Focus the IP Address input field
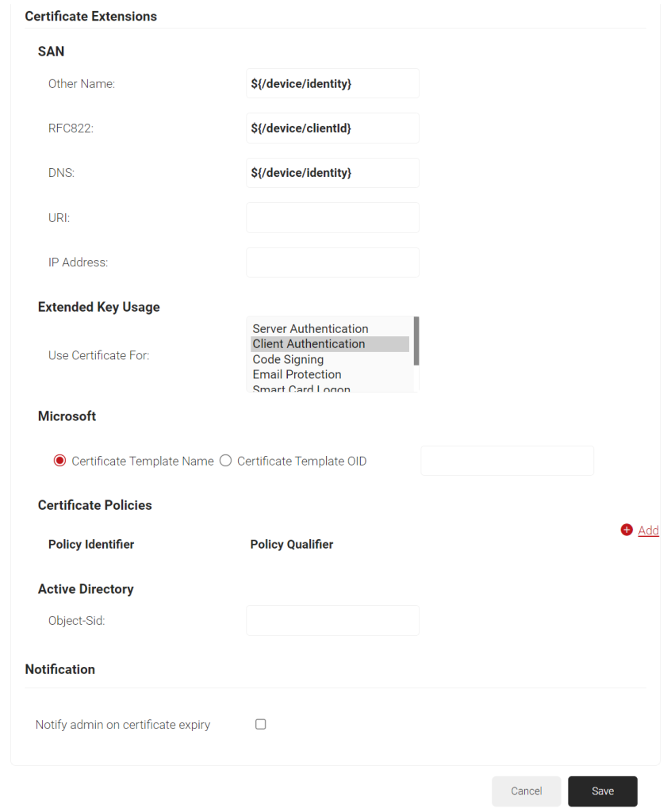The image size is (667, 812). click(x=332, y=262)
